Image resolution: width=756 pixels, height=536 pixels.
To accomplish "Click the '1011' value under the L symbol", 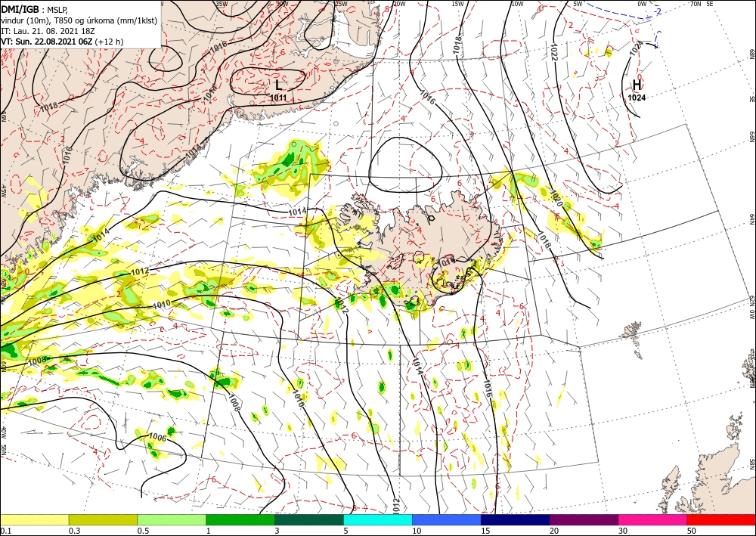I will 278,98.
